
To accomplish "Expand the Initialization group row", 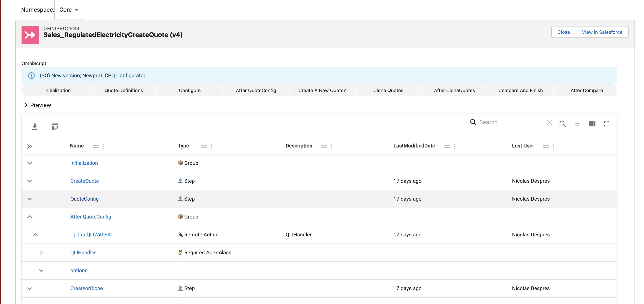I will (30, 163).
